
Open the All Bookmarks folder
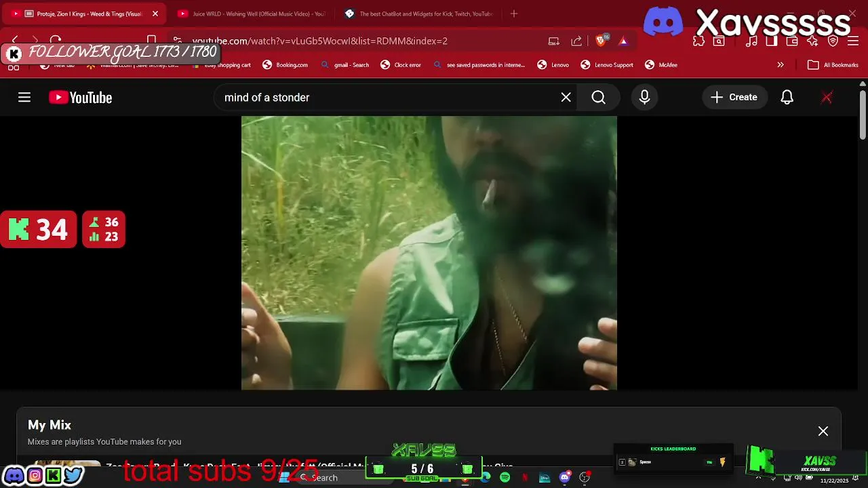click(x=833, y=65)
